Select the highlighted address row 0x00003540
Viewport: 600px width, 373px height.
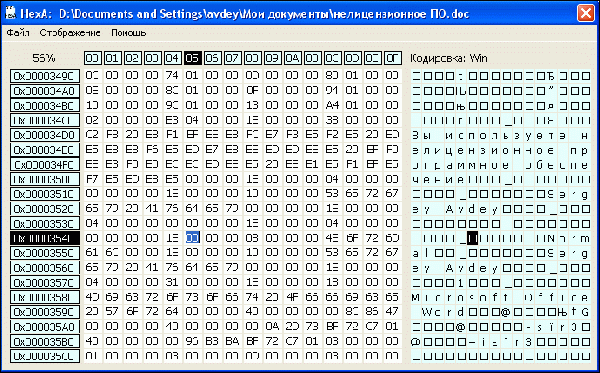(45, 238)
